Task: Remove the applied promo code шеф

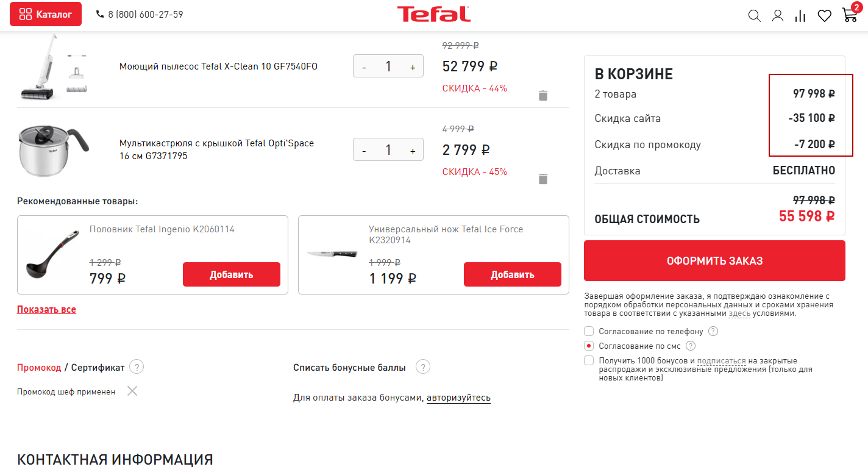Action: [x=132, y=391]
